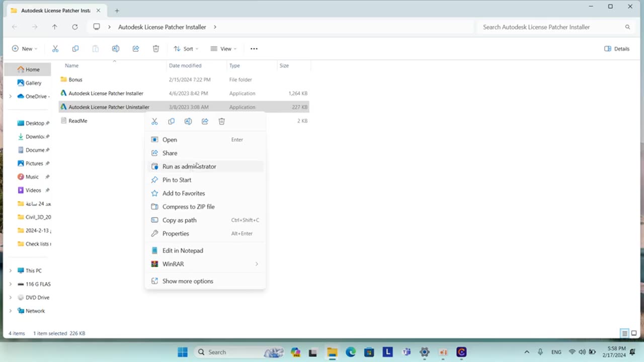Click the Refresh button
This screenshot has height=362, width=644.
tap(75, 27)
